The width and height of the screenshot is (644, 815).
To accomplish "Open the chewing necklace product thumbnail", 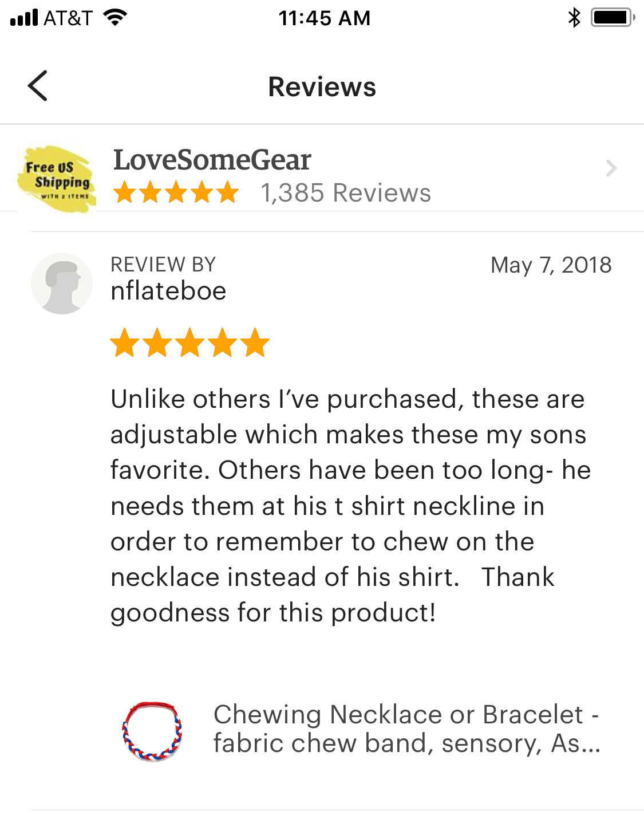I will pyautogui.click(x=152, y=731).
